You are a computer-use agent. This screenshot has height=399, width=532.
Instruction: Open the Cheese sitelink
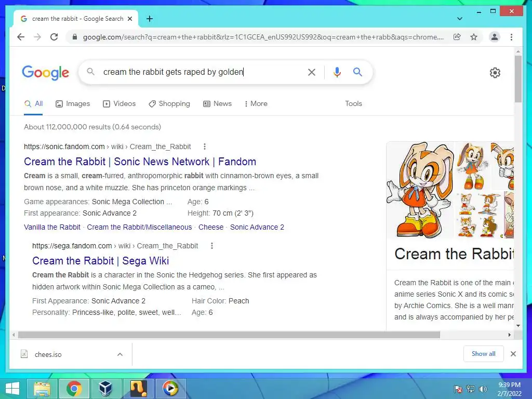point(211,228)
